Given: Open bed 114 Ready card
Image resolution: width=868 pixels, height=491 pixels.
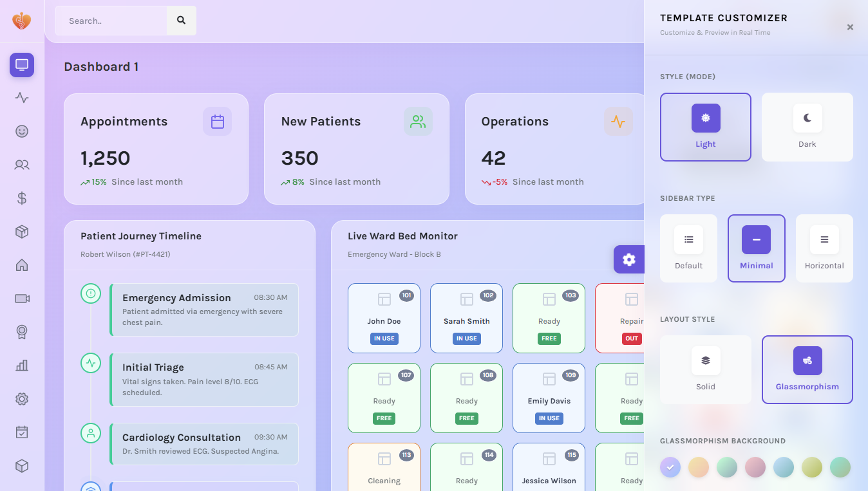Looking at the screenshot, I should click(x=467, y=467).
